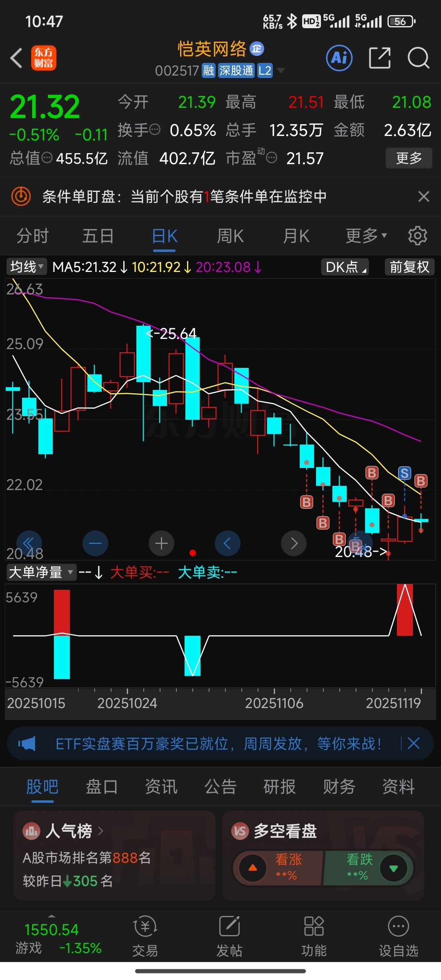This screenshot has width=441, height=980.
Task: Open the Ai assistant icon
Action: click(339, 58)
